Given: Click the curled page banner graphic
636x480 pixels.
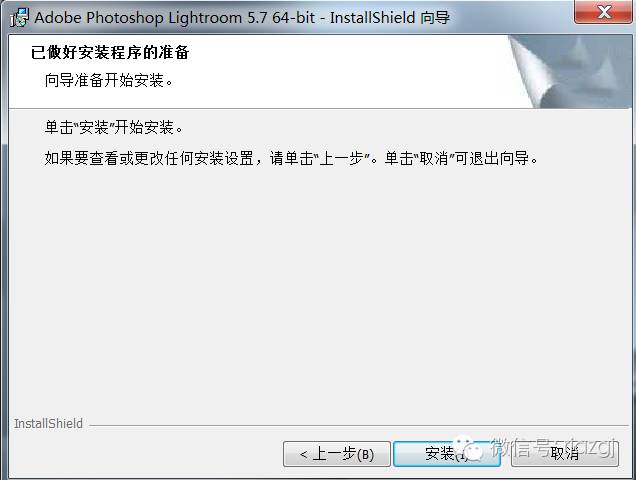Looking at the screenshot, I should tap(570, 72).
